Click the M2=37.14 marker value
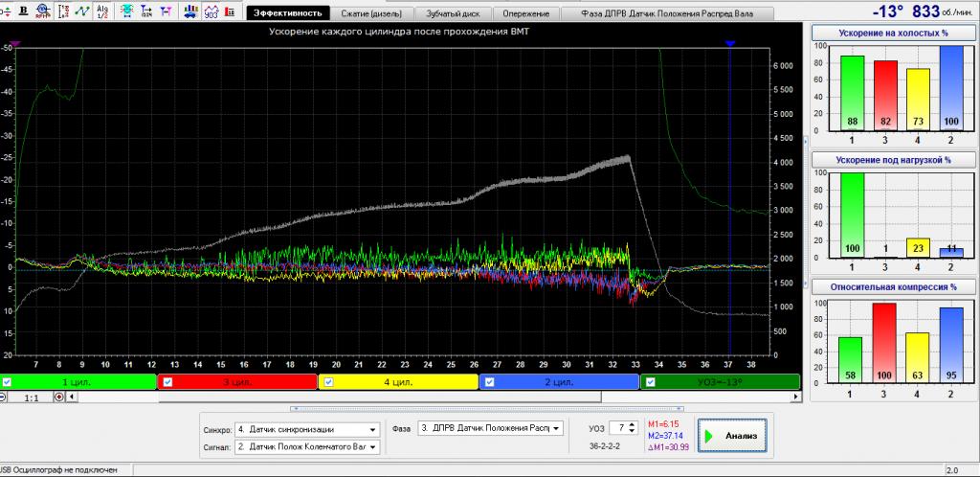The image size is (980, 477). coord(666,435)
